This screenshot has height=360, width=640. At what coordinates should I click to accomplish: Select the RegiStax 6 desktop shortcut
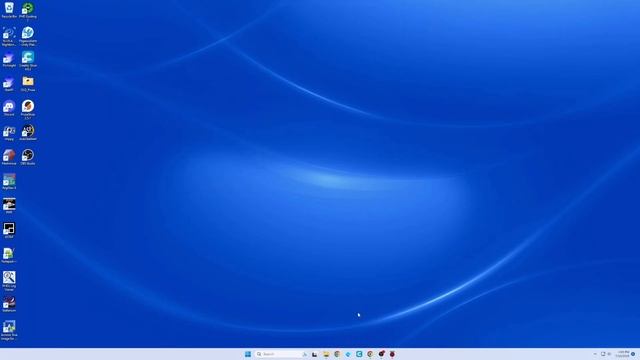(9, 182)
